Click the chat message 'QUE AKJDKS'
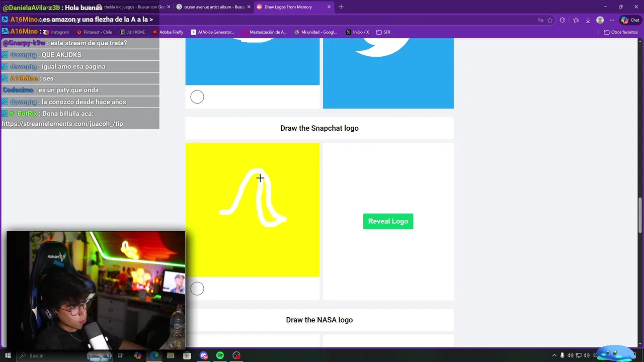644x362 pixels. (x=61, y=55)
